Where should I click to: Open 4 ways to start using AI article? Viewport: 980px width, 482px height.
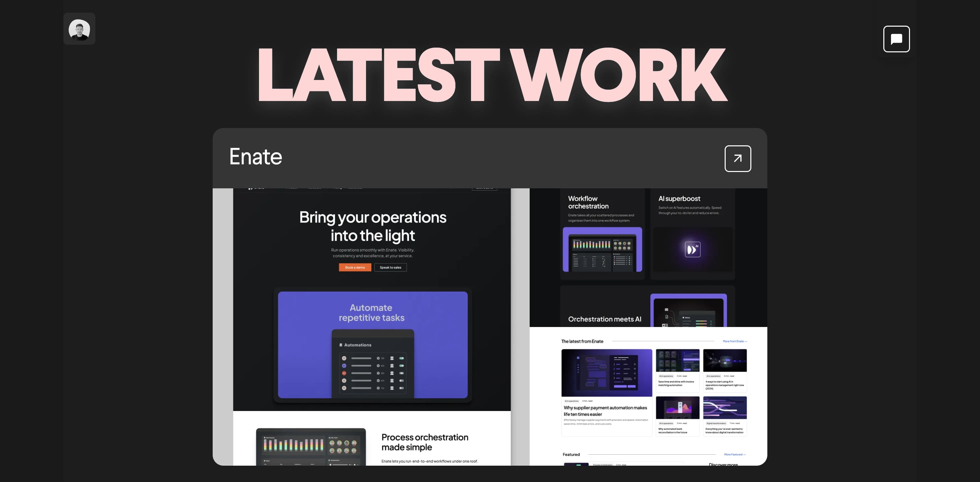724,385
